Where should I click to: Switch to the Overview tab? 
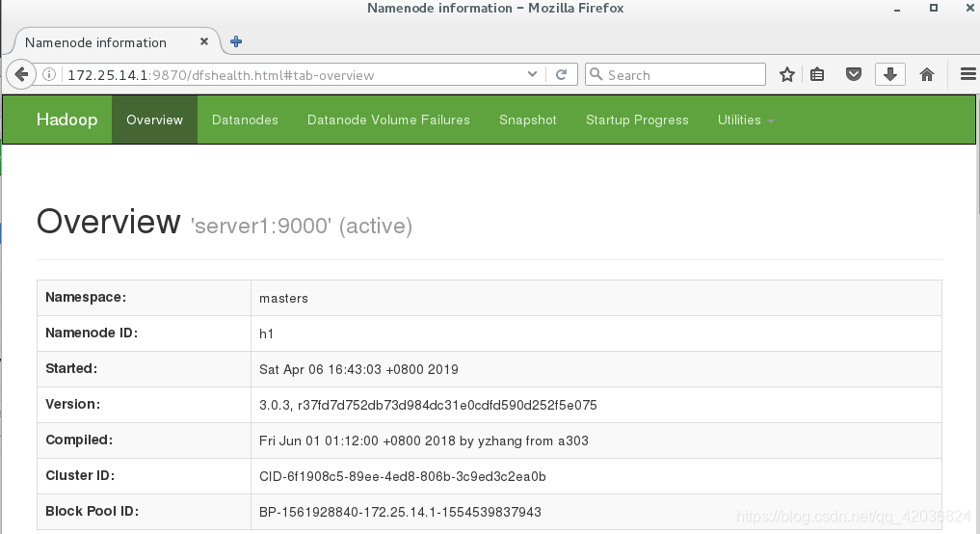tap(154, 120)
